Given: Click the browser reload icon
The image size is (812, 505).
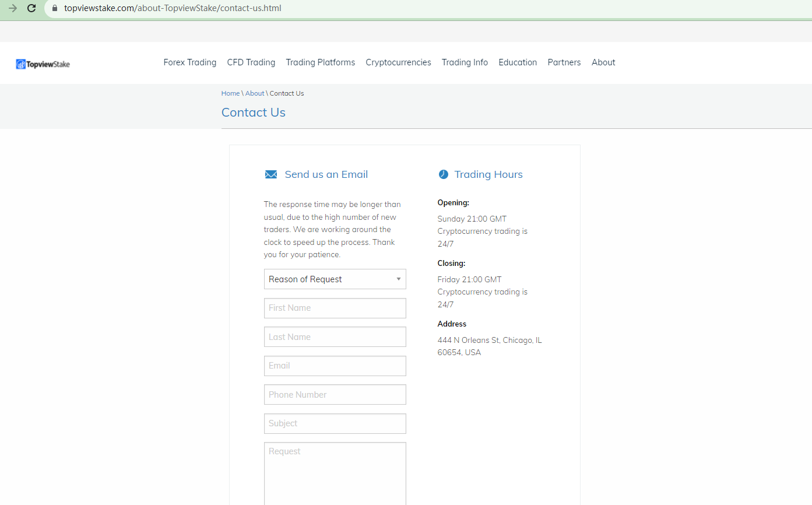Looking at the screenshot, I should (31, 8).
